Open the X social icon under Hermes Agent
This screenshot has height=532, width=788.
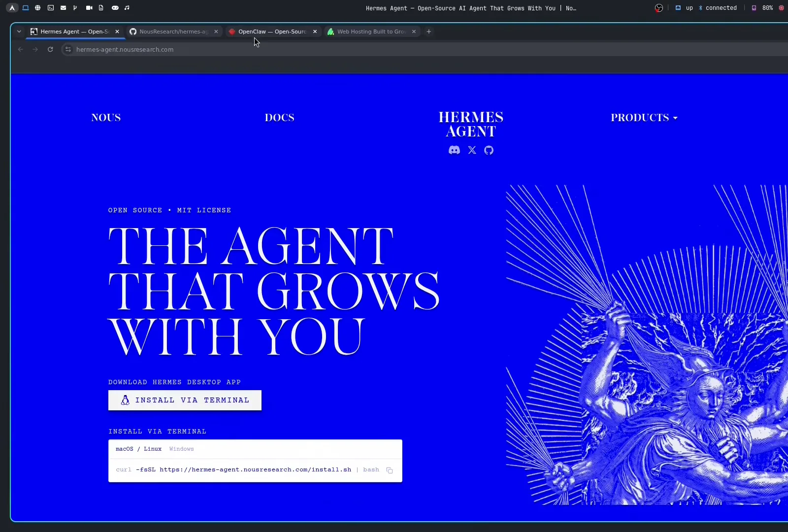(472, 150)
